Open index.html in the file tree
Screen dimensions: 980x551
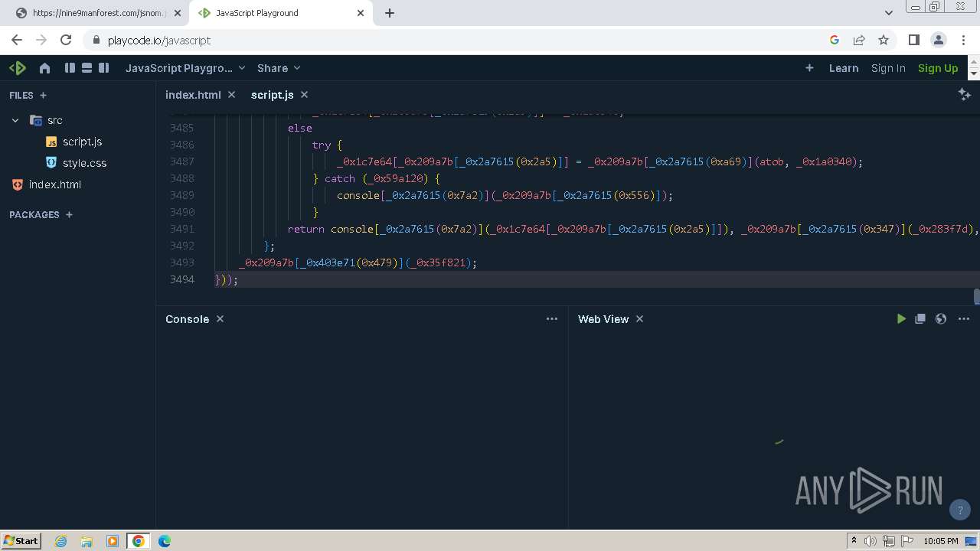pyautogui.click(x=54, y=184)
